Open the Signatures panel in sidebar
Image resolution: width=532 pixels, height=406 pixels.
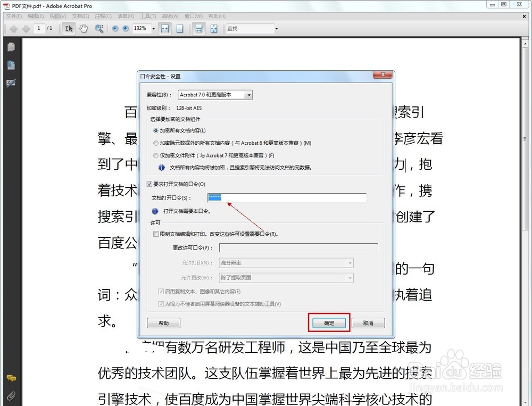pos(11,83)
